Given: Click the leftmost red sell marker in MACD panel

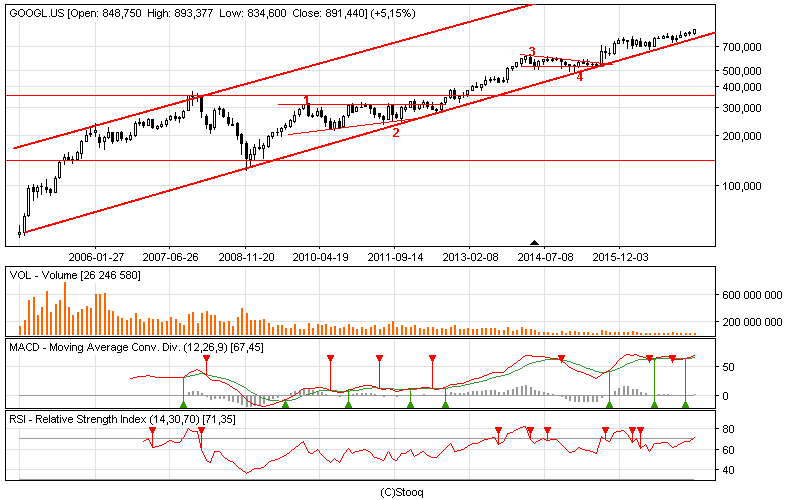Looking at the screenshot, I should click(206, 358).
